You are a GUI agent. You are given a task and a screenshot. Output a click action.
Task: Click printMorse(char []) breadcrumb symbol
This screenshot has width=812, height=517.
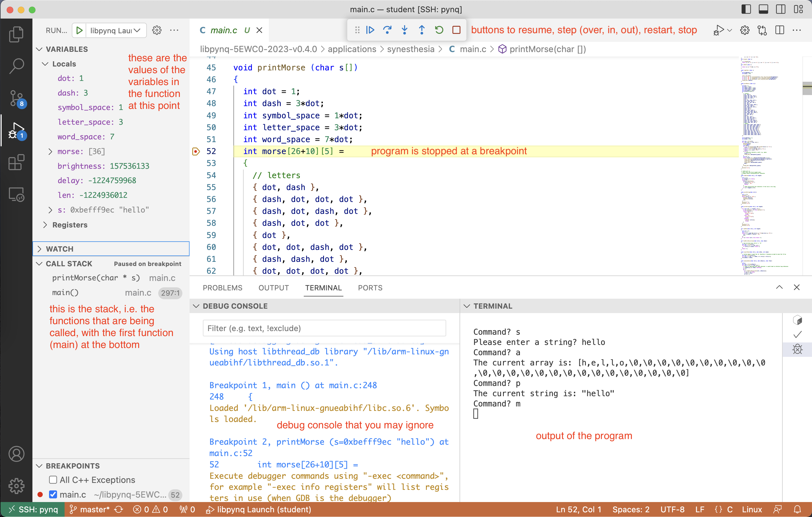[x=547, y=49]
